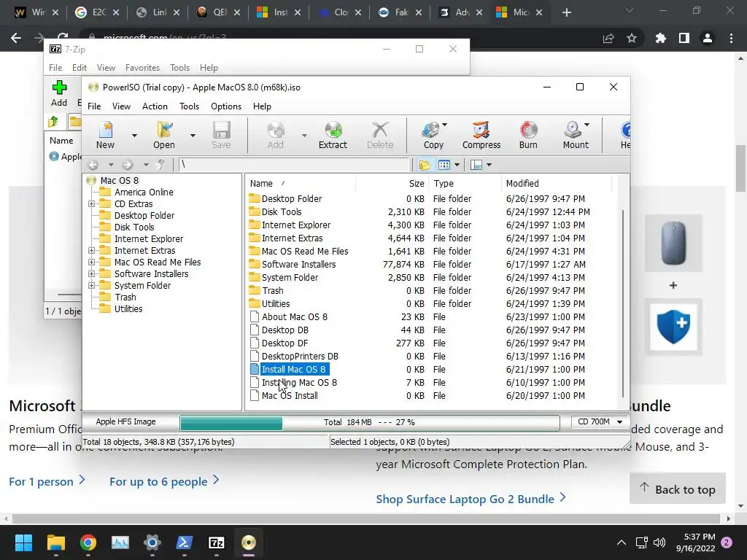Sort by the Modified column header

(x=555, y=183)
